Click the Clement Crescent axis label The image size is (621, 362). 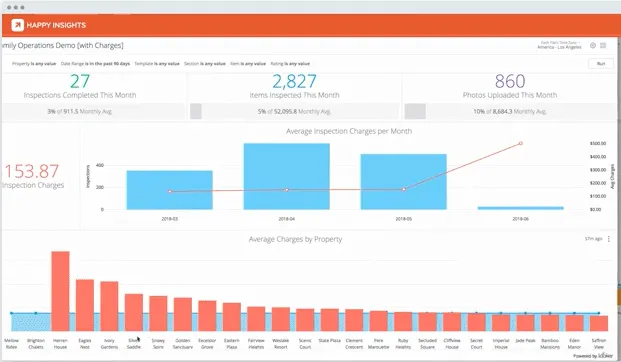coord(354,344)
